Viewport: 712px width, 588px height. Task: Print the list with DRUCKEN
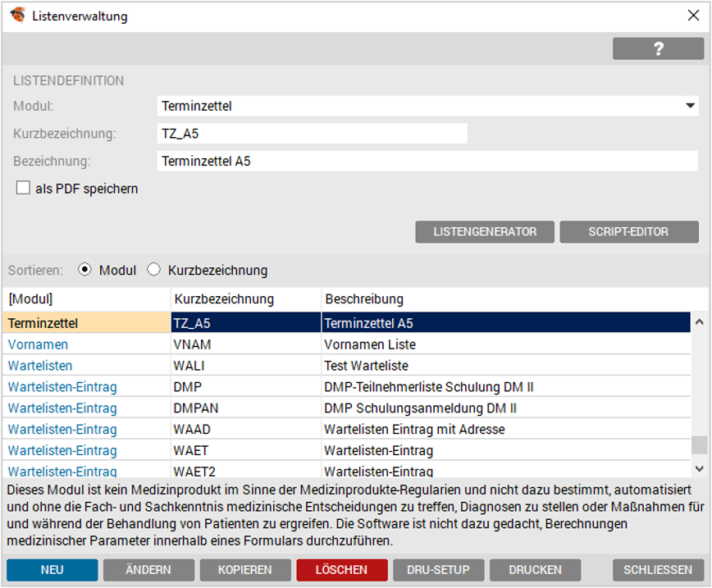click(535, 570)
